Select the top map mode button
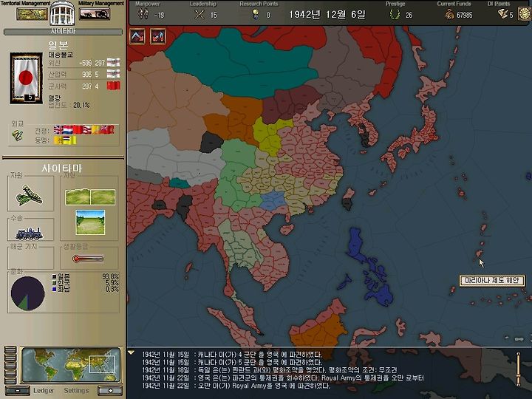 [10, 349]
